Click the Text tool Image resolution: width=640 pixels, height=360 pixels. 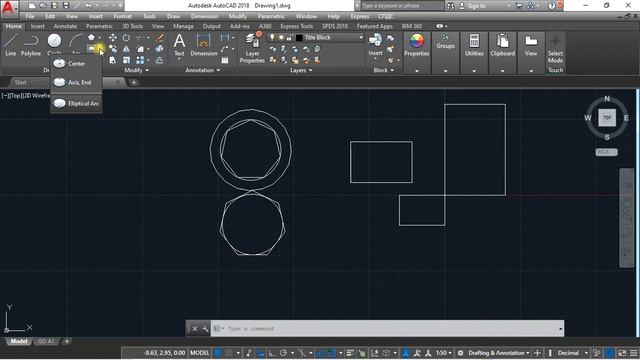point(179,45)
